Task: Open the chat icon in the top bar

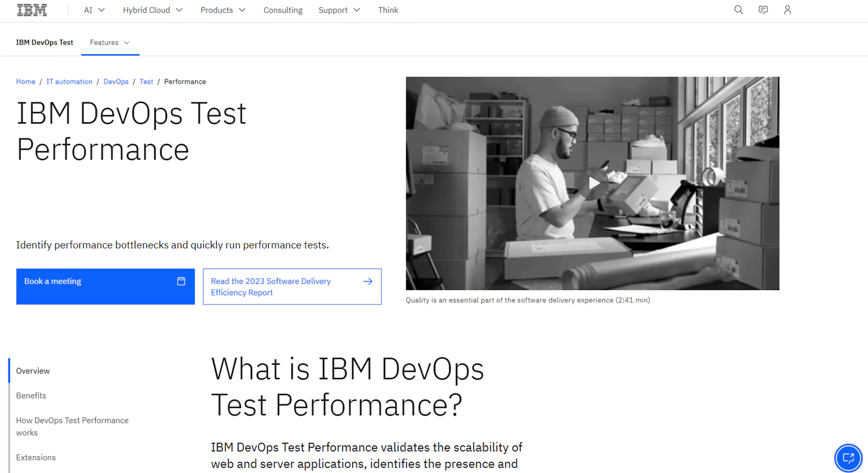Action: (x=763, y=10)
